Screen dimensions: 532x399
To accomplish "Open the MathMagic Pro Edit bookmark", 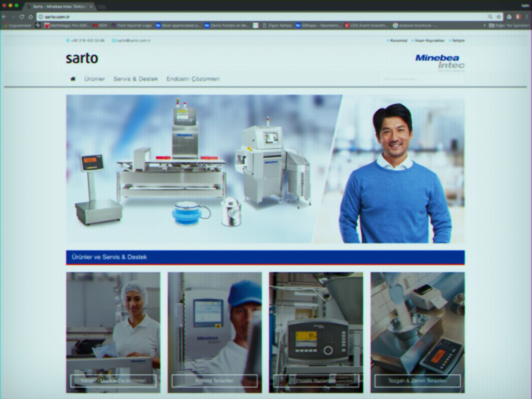I will click(67, 26).
